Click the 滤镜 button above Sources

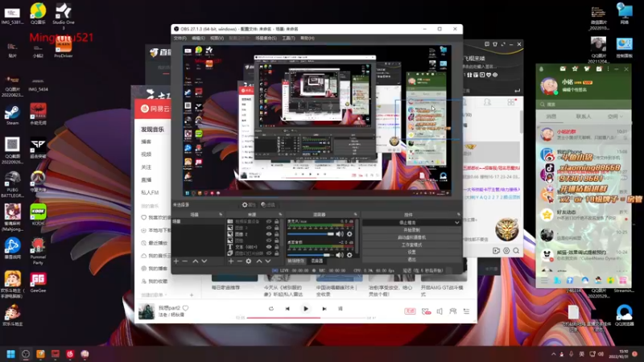coord(268,205)
